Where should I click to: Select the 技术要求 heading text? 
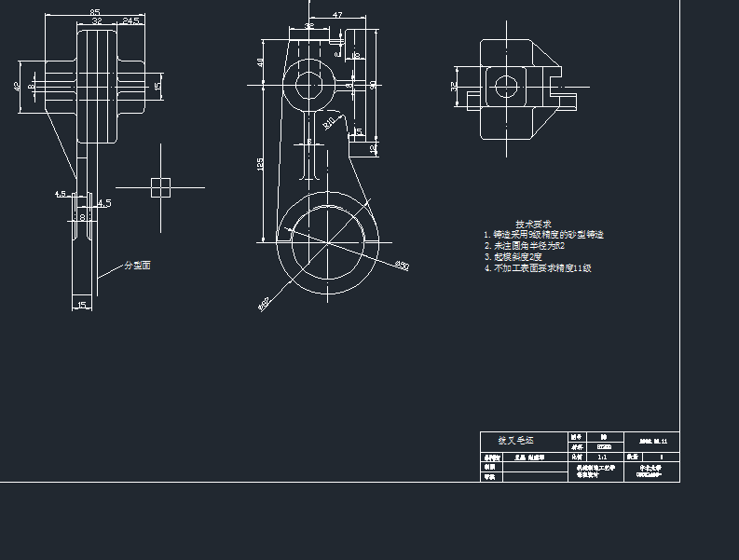tap(533, 224)
